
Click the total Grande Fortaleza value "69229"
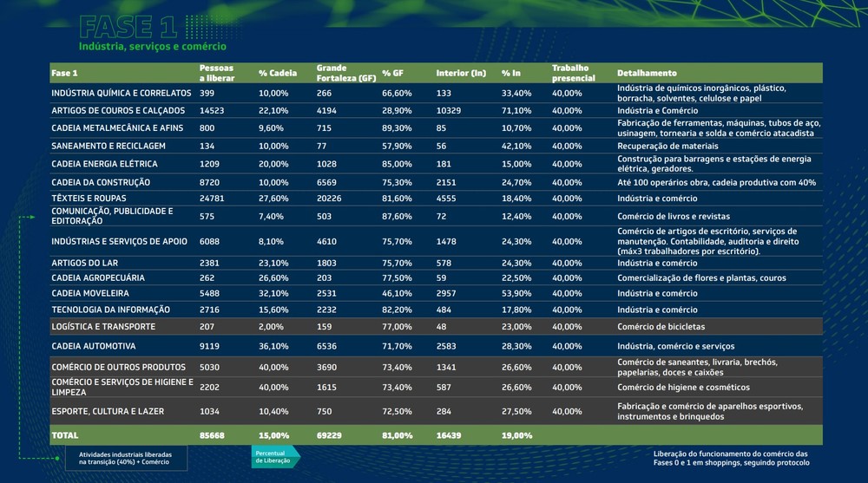[329, 435]
